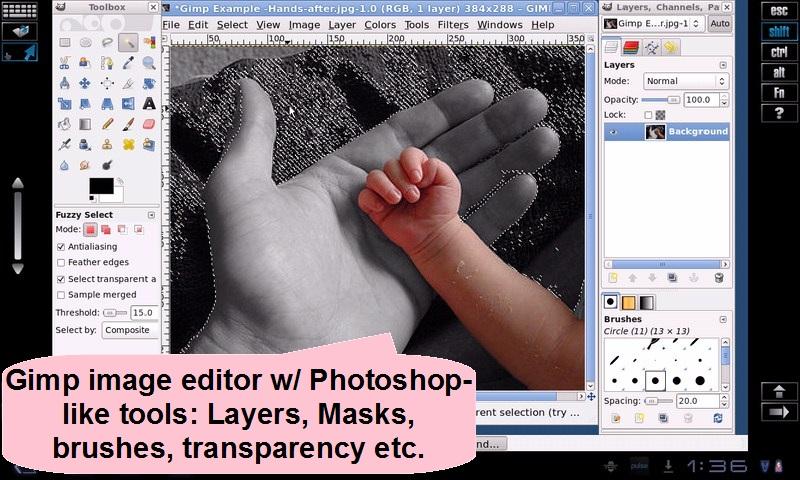Select the Scissors Select tool

[64, 63]
